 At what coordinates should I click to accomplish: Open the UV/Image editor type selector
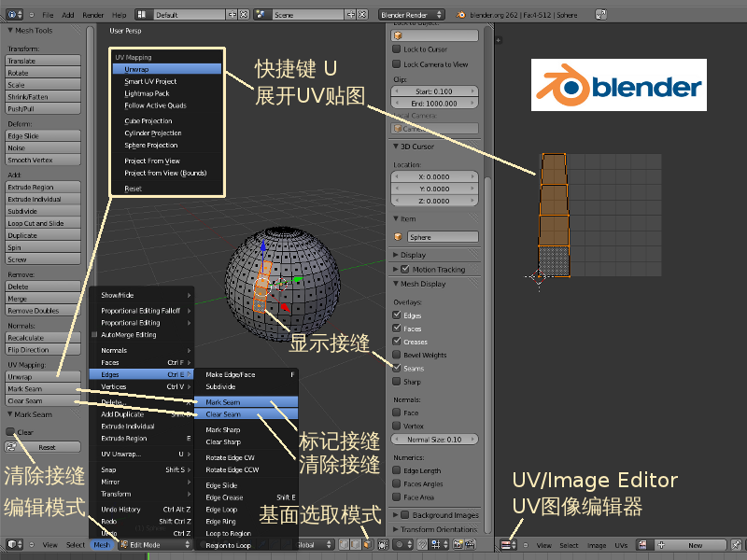click(x=509, y=545)
